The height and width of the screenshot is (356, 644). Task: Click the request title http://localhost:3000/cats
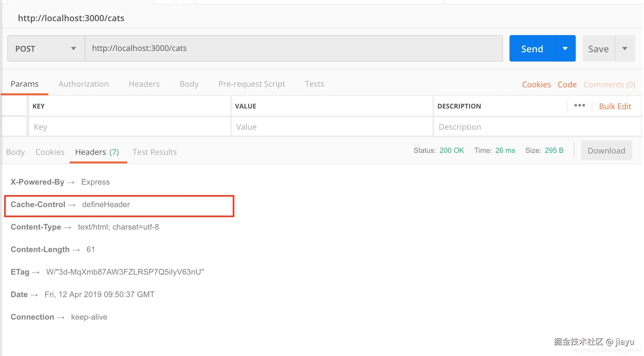(x=71, y=18)
